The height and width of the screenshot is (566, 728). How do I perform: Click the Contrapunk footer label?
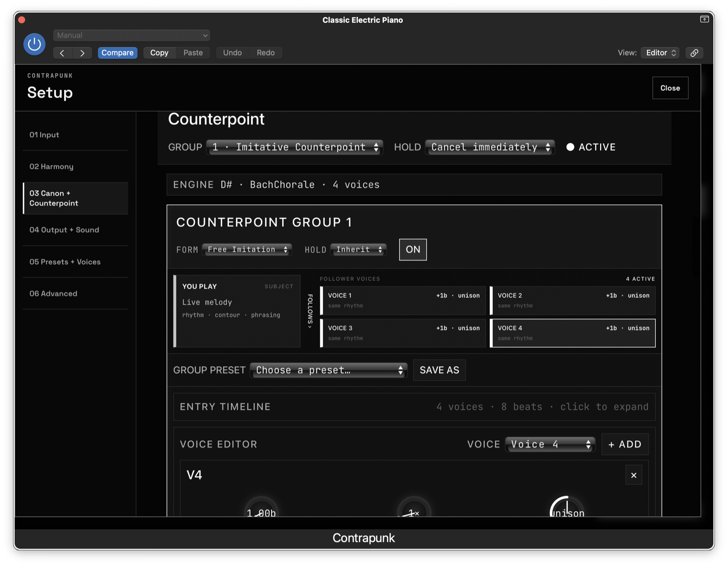(x=364, y=538)
